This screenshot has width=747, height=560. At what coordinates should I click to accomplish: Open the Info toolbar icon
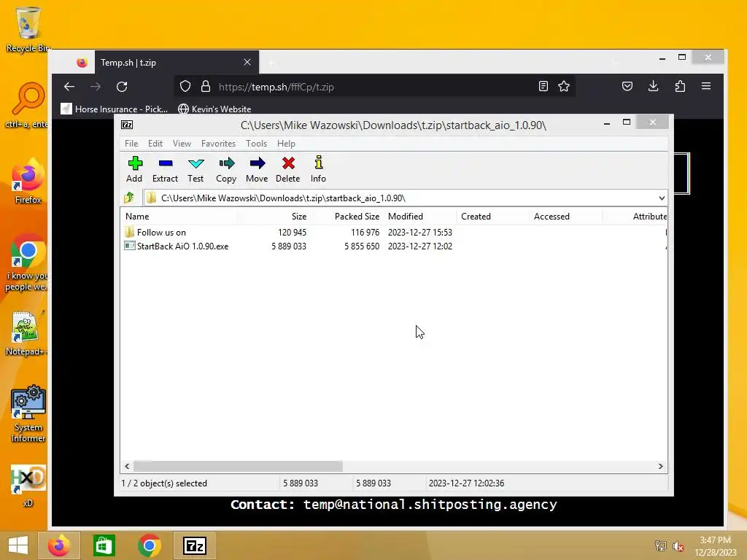pos(318,169)
